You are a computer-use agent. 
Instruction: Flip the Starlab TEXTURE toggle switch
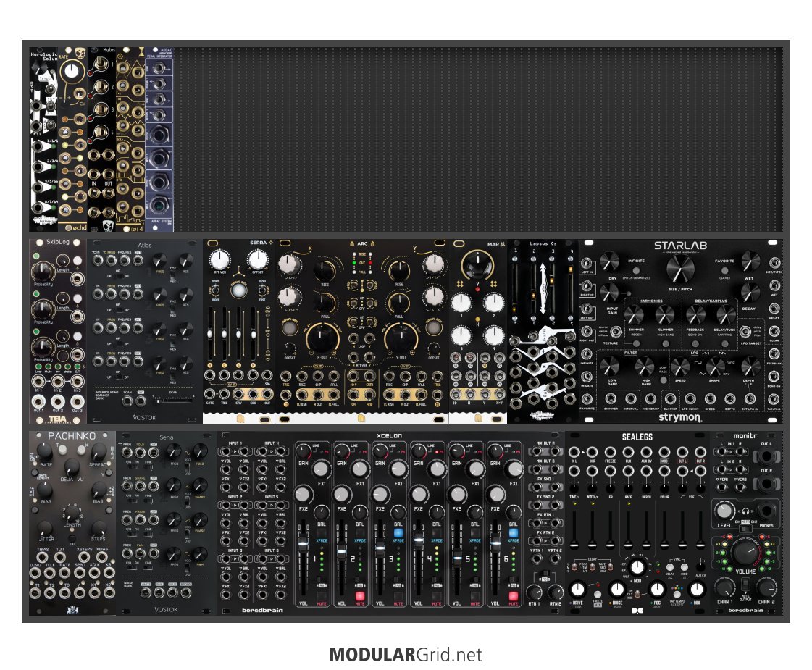point(615,331)
